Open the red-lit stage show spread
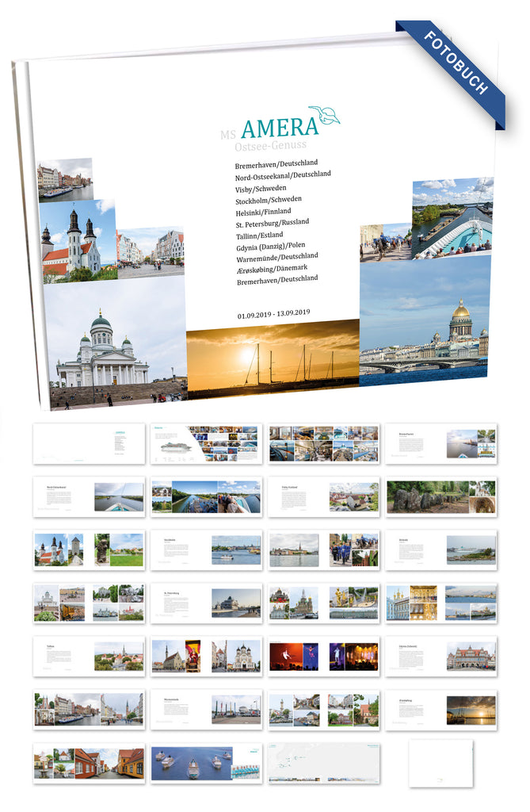The image size is (530, 812). pyautogui.click(x=324, y=657)
